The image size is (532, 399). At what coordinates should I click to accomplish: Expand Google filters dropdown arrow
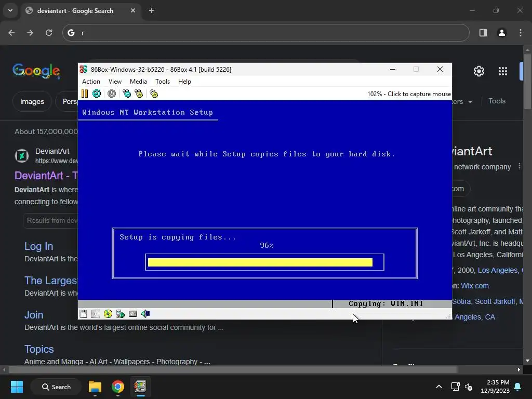coord(470,102)
